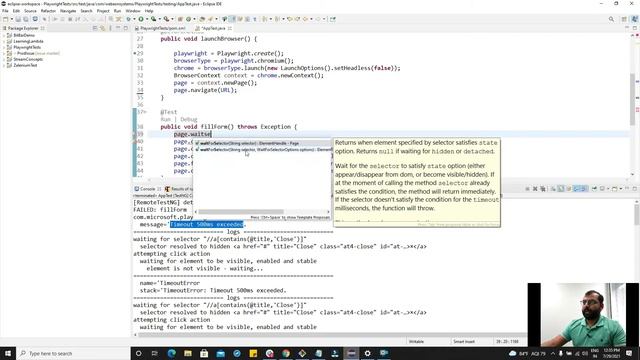Screen dimensions: 640x360
Task: Choose waitForSelector(String selector) suggestion
Action: pos(261,143)
